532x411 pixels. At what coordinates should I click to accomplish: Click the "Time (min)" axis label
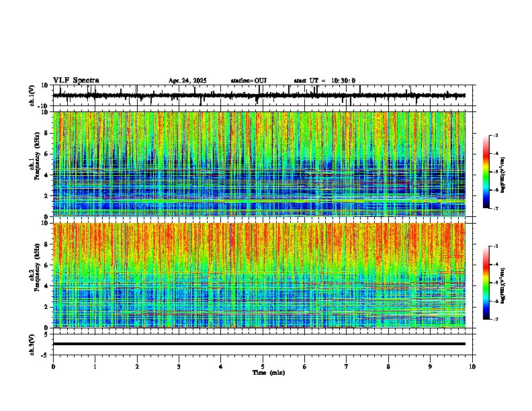click(269, 373)
